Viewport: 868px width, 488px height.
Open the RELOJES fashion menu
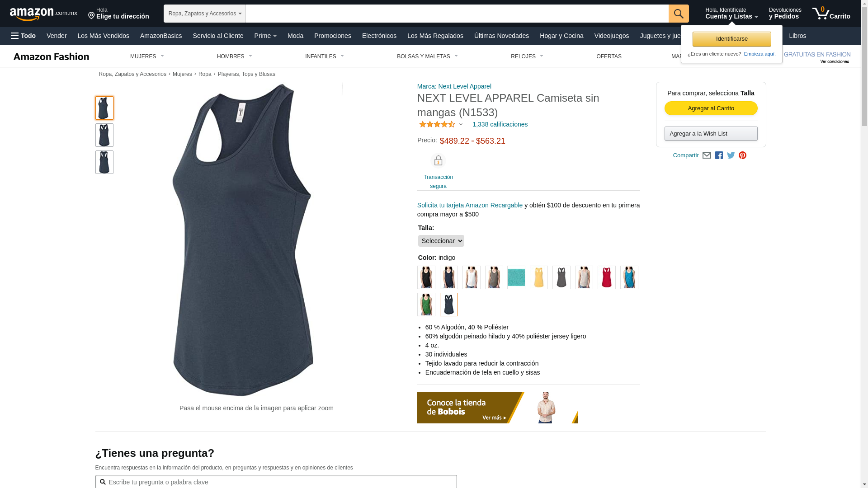(x=527, y=56)
